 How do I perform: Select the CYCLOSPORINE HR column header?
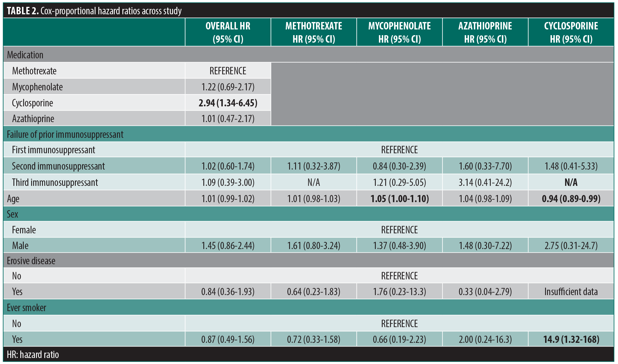click(x=571, y=32)
